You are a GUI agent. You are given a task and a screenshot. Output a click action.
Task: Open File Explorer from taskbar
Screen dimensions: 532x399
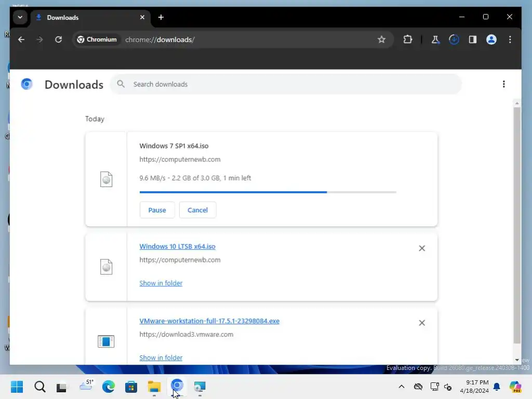pyautogui.click(x=154, y=387)
